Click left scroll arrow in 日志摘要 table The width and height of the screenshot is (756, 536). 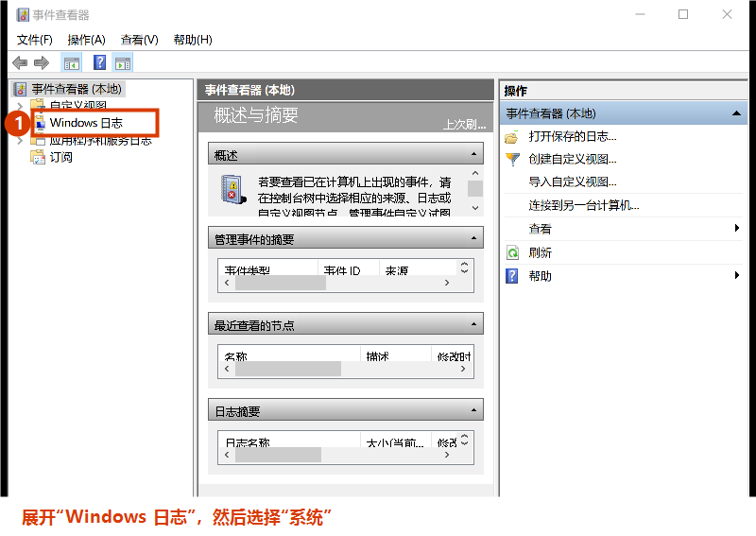coord(227,455)
